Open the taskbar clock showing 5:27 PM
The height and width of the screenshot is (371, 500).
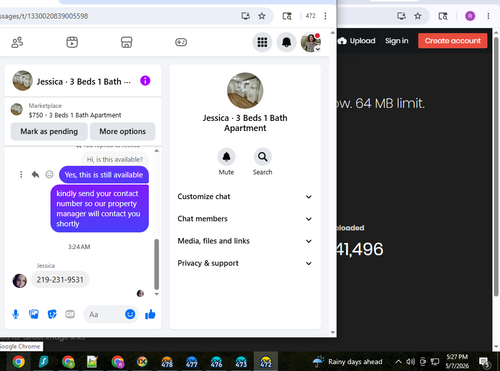tap(457, 361)
